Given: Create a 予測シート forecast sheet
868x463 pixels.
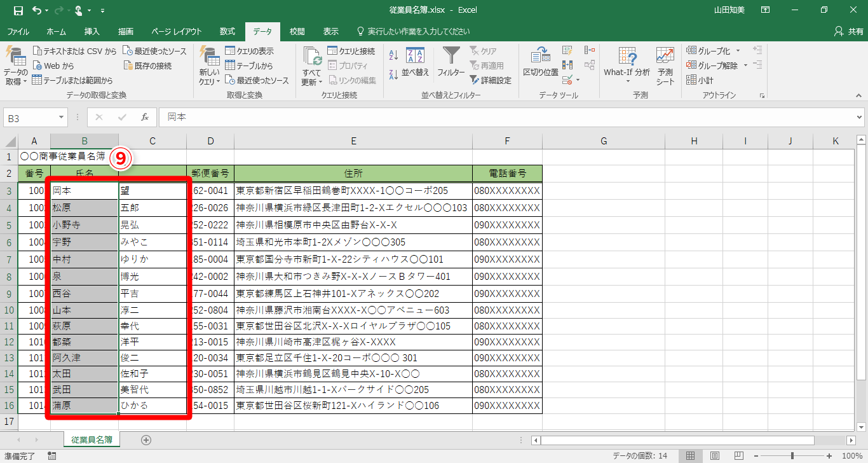Looking at the screenshot, I should (665, 66).
